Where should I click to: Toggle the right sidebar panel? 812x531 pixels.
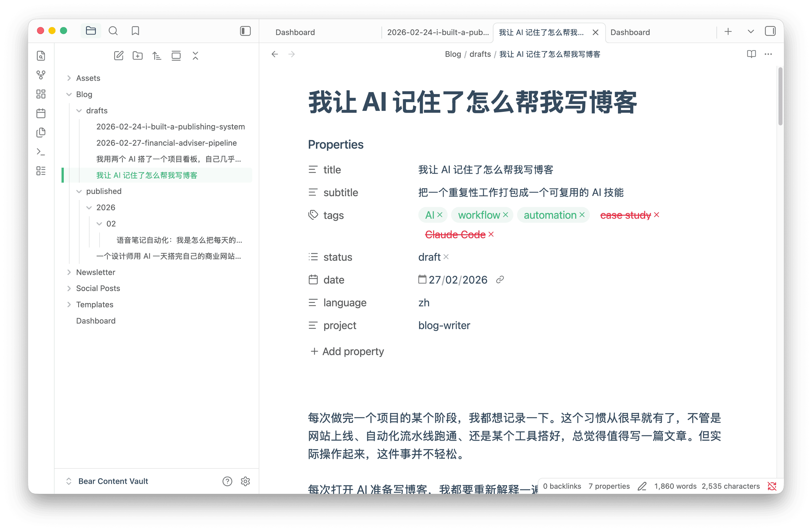point(770,31)
